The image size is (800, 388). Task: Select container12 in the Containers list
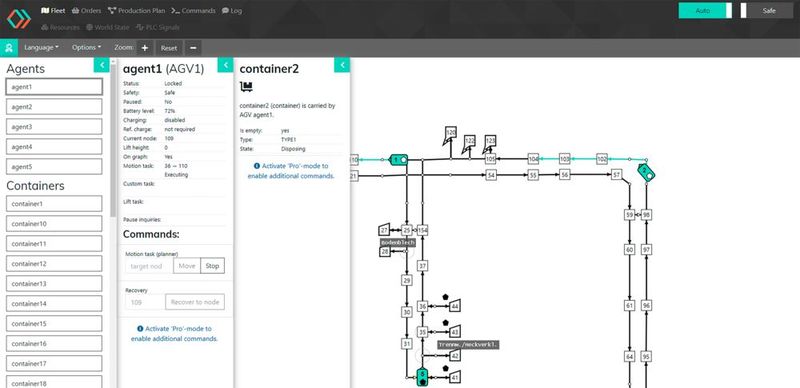[54, 263]
